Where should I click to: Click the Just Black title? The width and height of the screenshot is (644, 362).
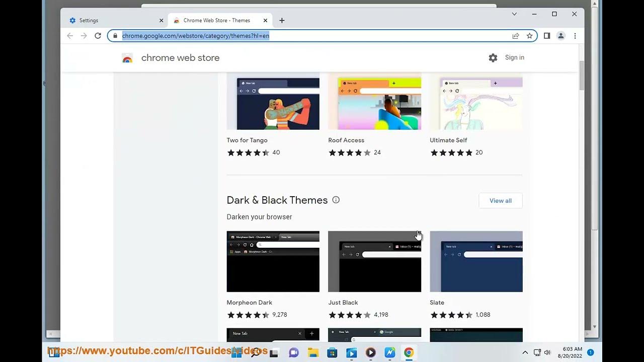tap(343, 303)
